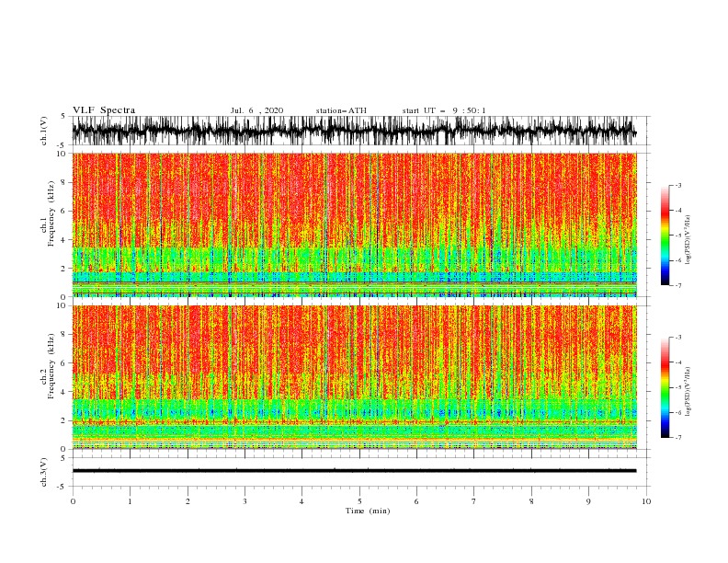728x563 pixels.
Task: Click the 'ch.3(V)' axis label
Action: [44, 472]
